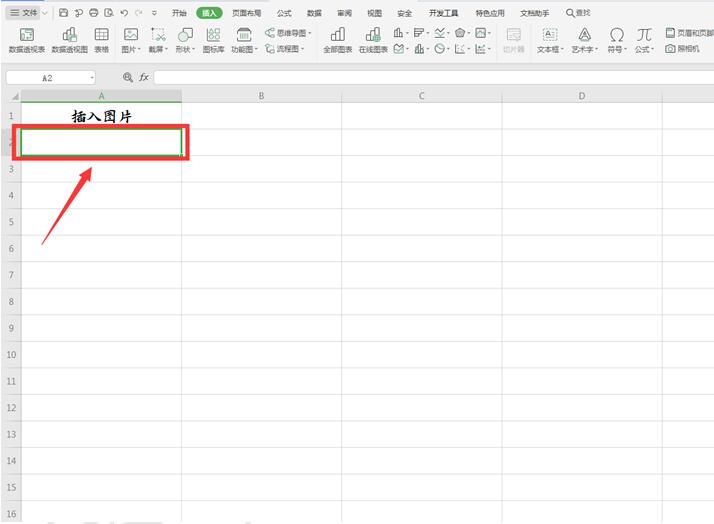Image resolution: width=714 pixels, height=524 pixels.
Task: Insert a column chart from chart grid
Action: click(398, 33)
